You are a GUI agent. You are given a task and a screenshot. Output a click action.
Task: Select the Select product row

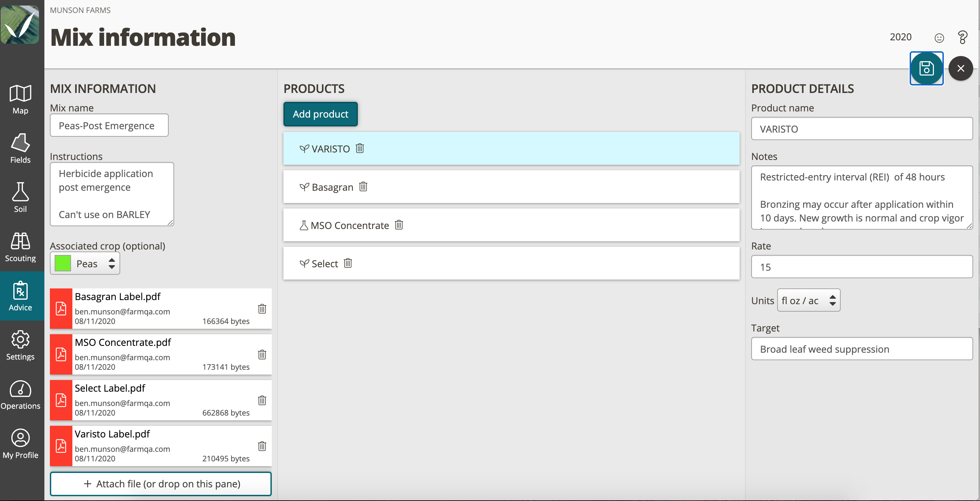click(511, 263)
